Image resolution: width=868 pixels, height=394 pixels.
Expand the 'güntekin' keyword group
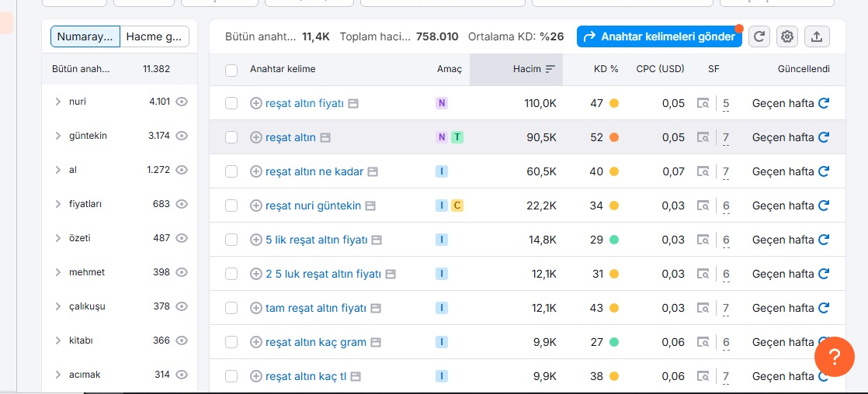point(58,136)
